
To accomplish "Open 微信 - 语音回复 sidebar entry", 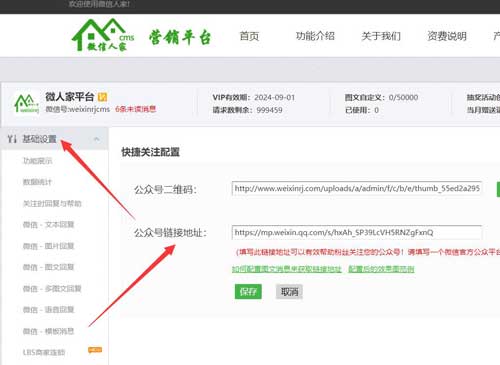I will tap(48, 310).
